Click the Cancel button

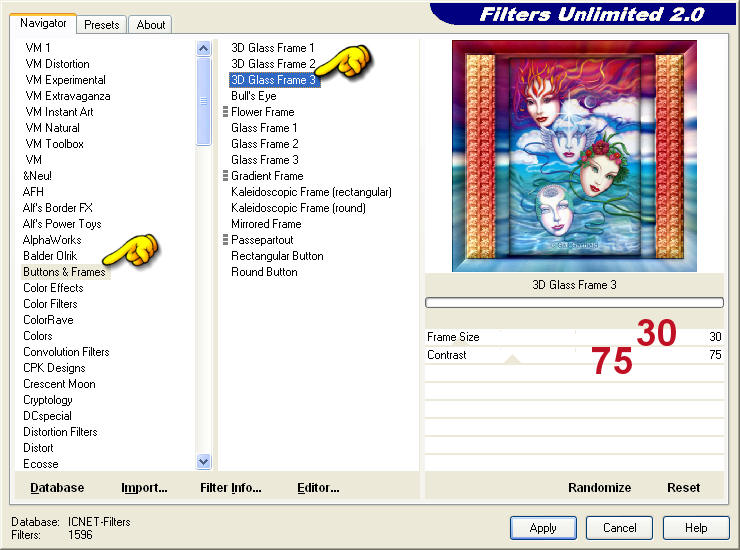click(619, 527)
